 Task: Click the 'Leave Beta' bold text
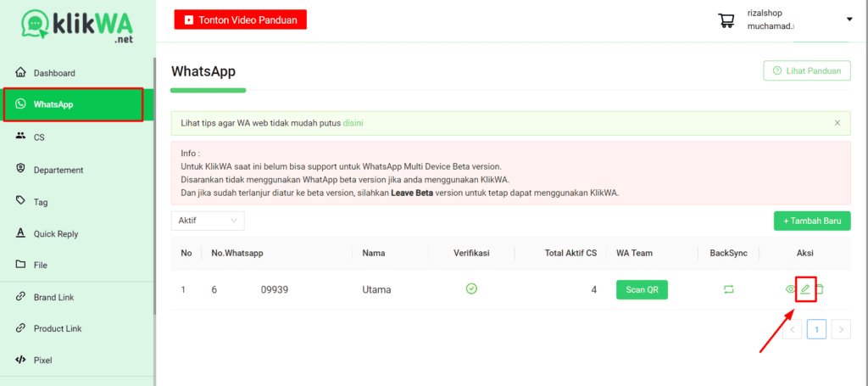click(414, 193)
